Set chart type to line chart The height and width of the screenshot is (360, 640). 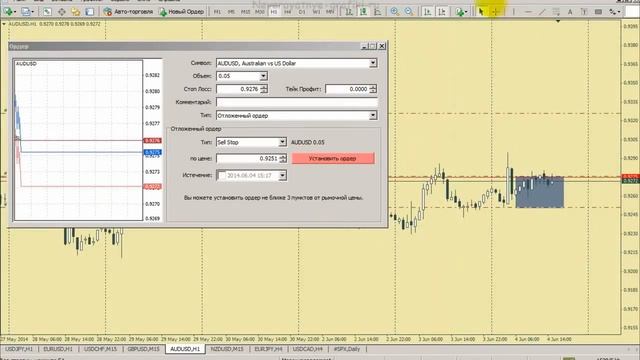click(x=378, y=12)
